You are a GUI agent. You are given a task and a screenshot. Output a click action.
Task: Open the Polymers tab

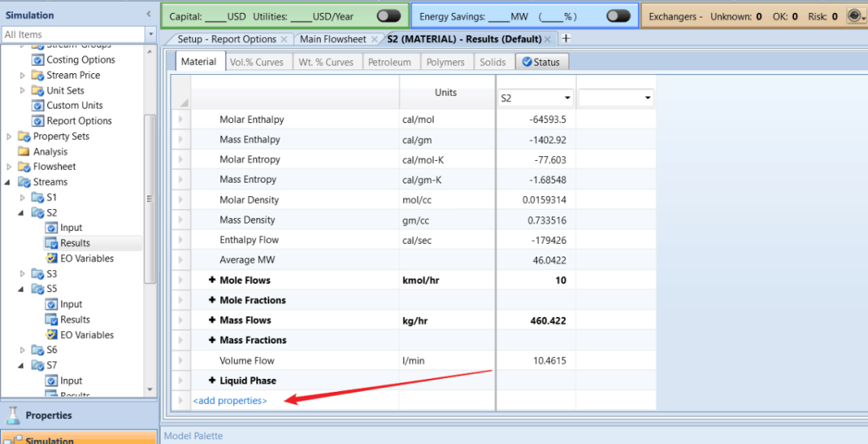click(445, 62)
